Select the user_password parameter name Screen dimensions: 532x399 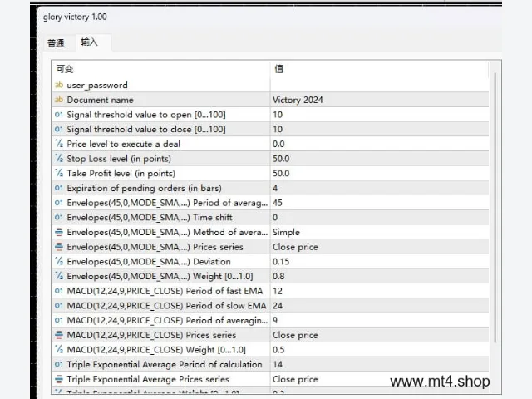(97, 85)
